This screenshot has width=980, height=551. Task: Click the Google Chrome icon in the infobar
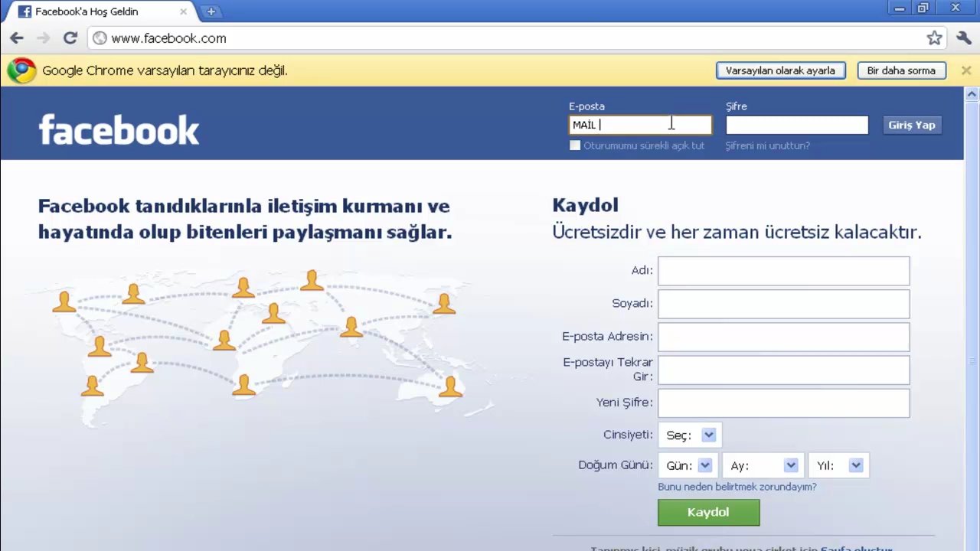click(21, 70)
